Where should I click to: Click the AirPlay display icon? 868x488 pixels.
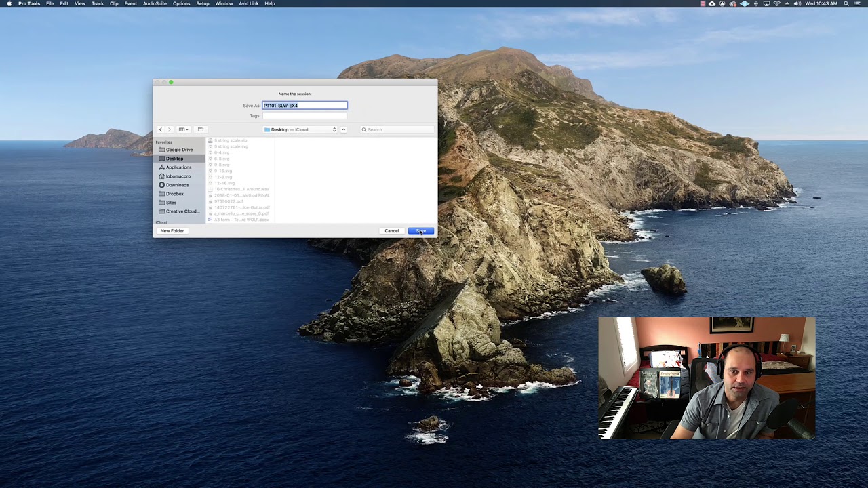pyautogui.click(x=766, y=3)
